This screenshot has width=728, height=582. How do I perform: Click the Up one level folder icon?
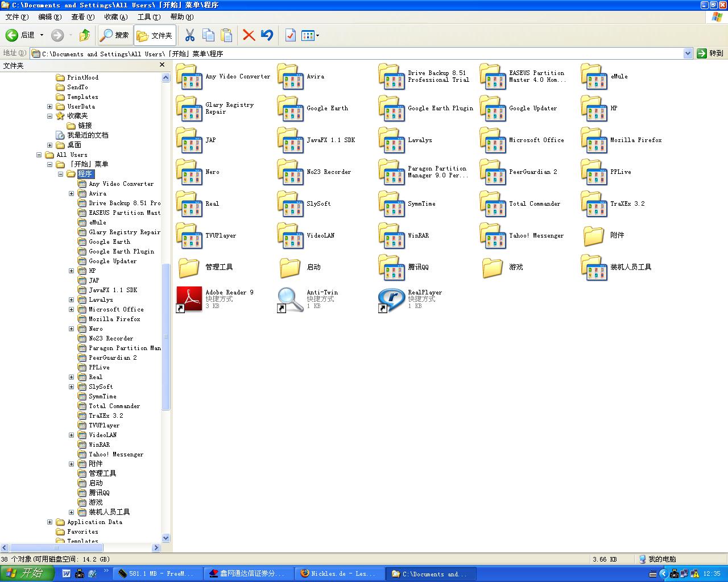pos(85,35)
